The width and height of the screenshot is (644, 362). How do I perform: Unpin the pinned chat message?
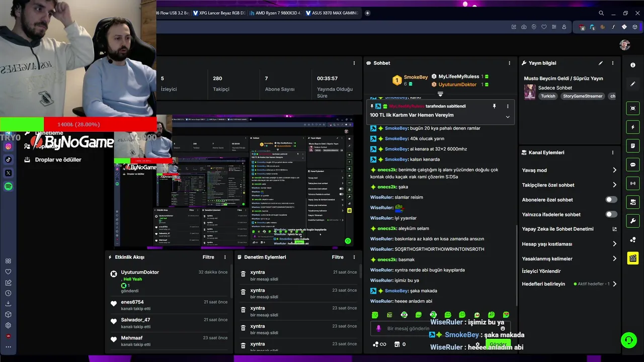tap(494, 107)
